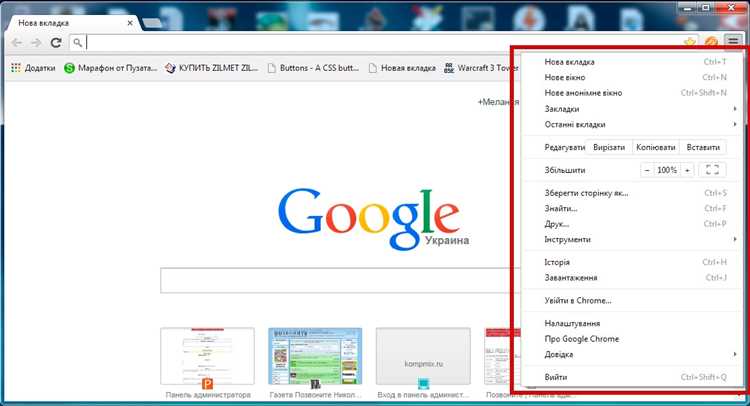This screenshot has height=406, width=750.
Task: Click the browser forward arrow
Action: (36, 43)
